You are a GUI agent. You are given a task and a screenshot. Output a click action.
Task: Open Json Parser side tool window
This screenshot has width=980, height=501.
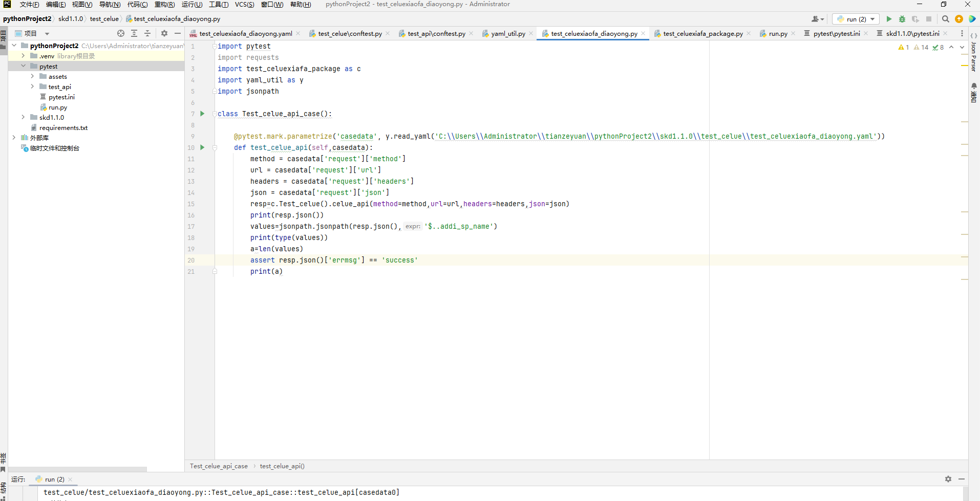point(974,52)
